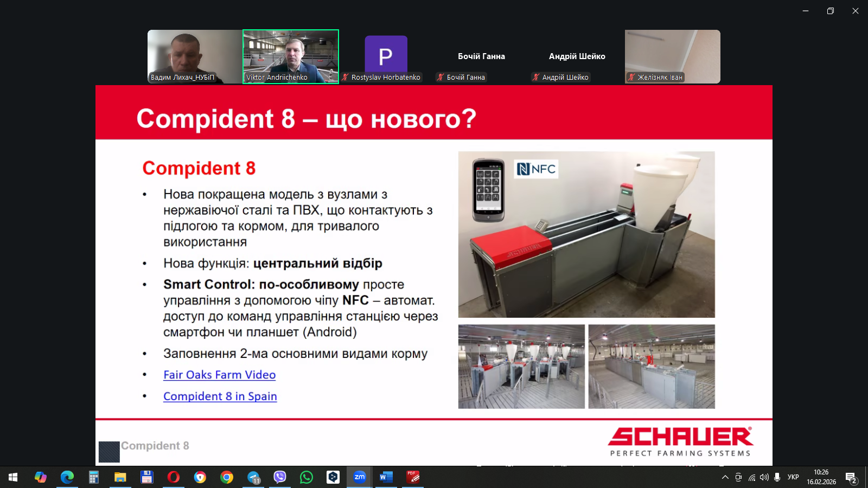Switch to the Zoom taskbar icon
This screenshot has width=868, height=488.
click(360, 477)
